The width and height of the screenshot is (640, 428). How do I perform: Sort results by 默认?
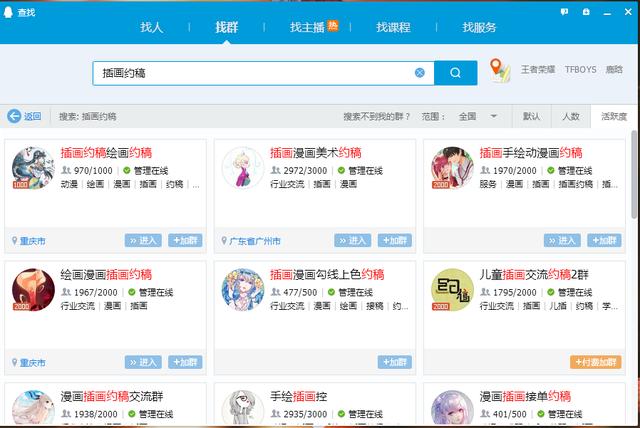[x=531, y=116]
